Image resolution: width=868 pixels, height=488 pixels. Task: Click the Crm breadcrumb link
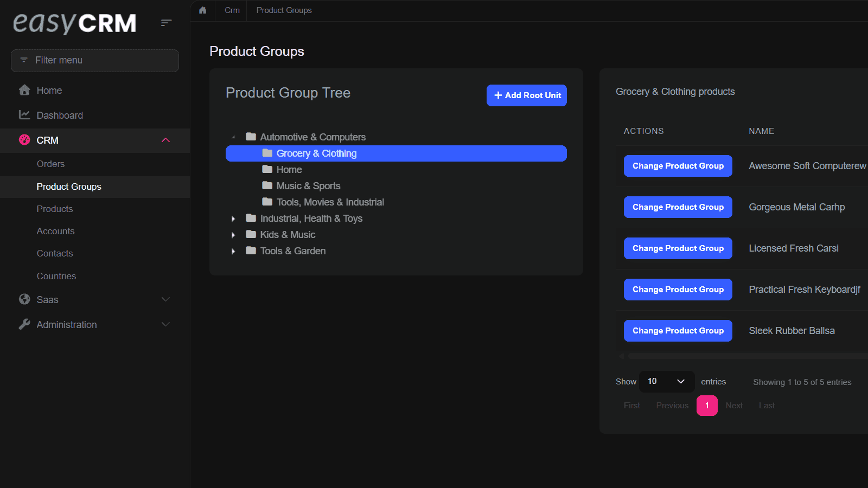[232, 10]
